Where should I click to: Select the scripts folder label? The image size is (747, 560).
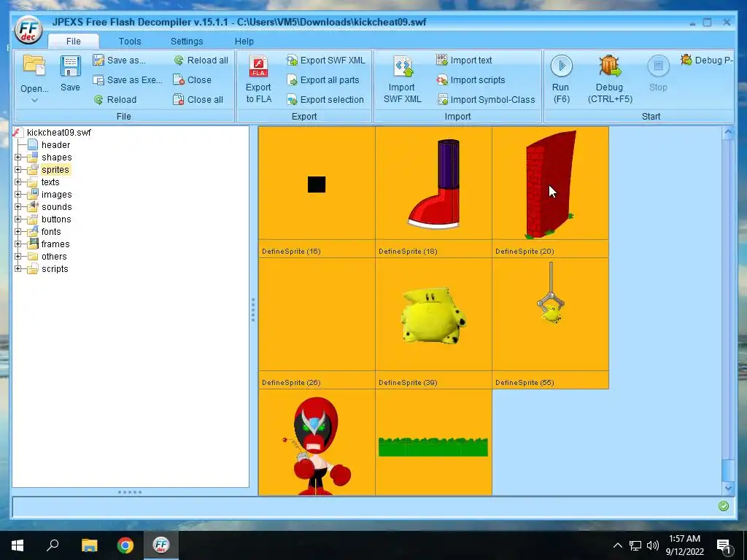(55, 268)
